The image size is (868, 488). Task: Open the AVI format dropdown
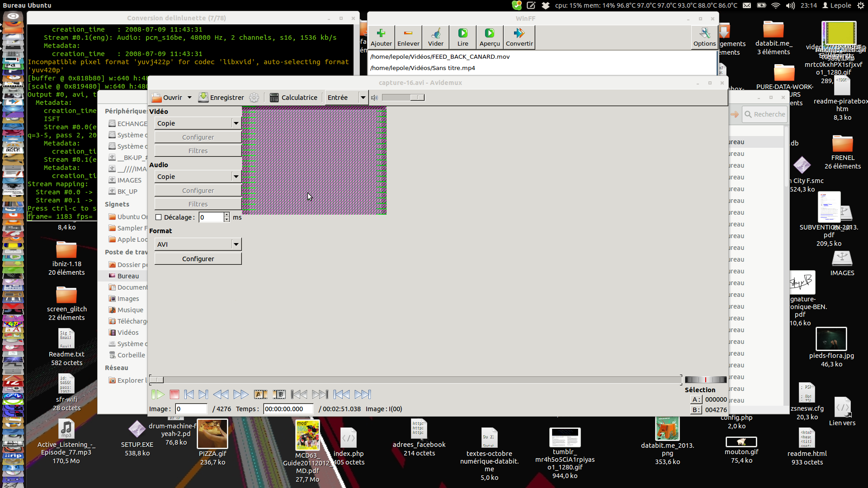[x=236, y=244]
